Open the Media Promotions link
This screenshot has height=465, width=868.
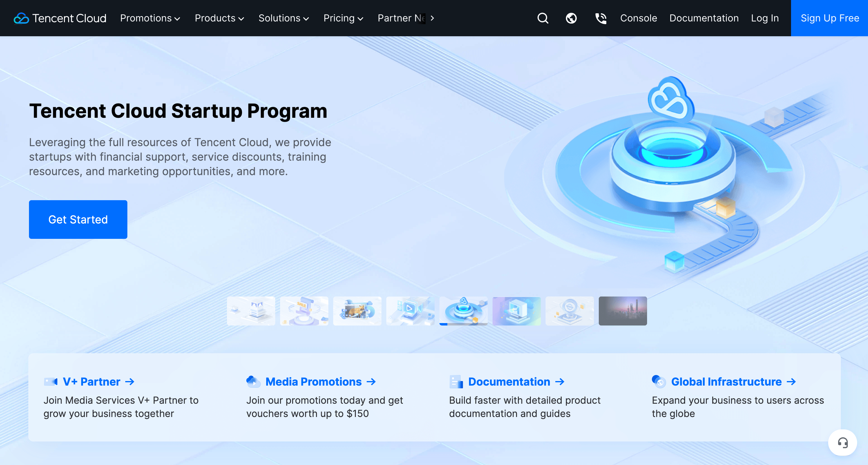pos(313,382)
